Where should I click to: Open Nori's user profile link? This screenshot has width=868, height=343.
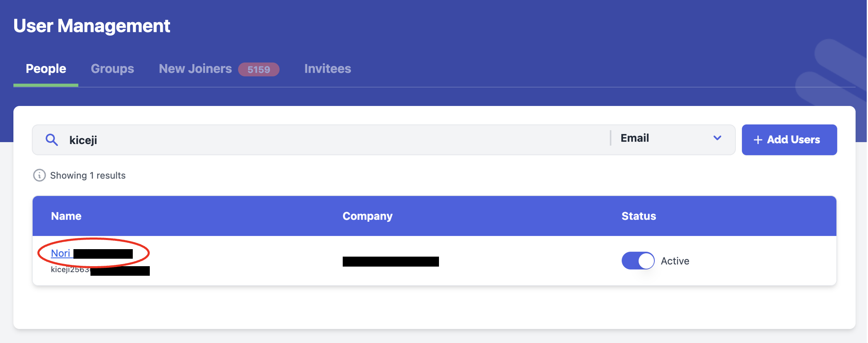tap(61, 253)
